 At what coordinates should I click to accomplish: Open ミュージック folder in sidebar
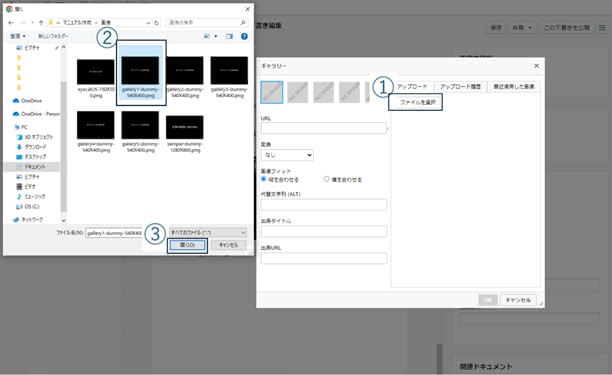click(x=31, y=196)
